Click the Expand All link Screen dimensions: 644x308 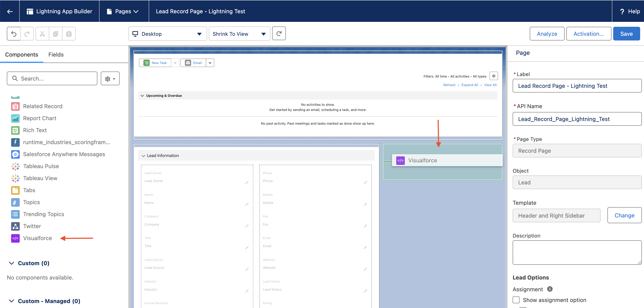pyautogui.click(x=469, y=85)
